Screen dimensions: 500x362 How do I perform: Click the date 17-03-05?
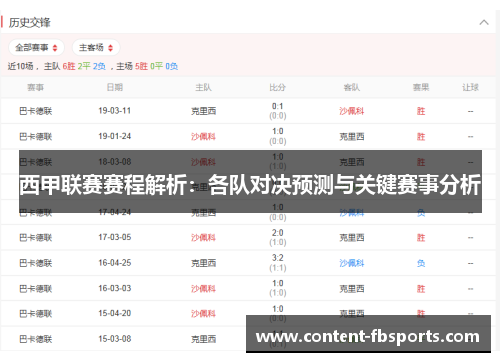[x=115, y=237]
